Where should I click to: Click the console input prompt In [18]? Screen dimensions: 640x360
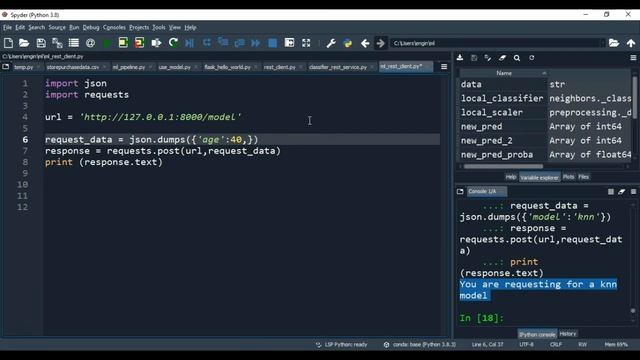[x=482, y=318]
